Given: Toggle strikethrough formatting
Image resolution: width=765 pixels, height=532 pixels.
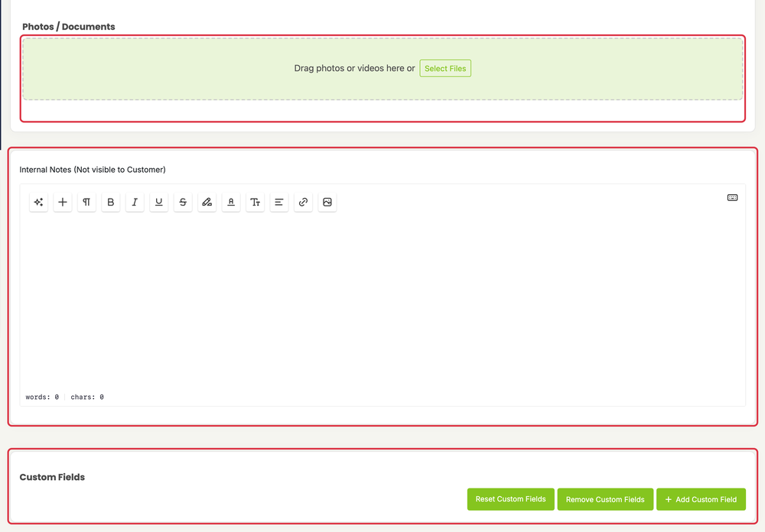Looking at the screenshot, I should click(183, 202).
